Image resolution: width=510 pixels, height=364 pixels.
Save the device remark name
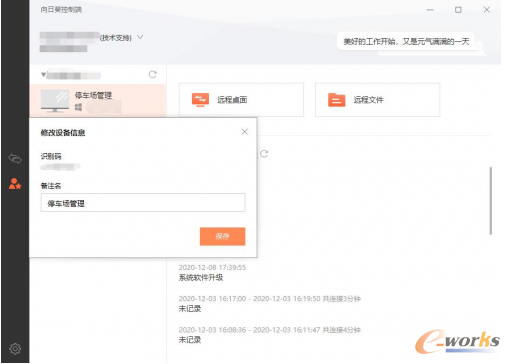tap(222, 236)
